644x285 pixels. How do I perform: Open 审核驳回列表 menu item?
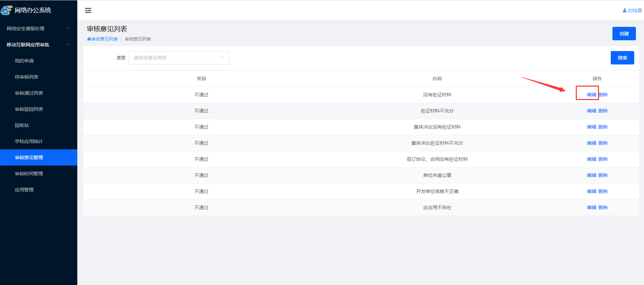point(29,109)
